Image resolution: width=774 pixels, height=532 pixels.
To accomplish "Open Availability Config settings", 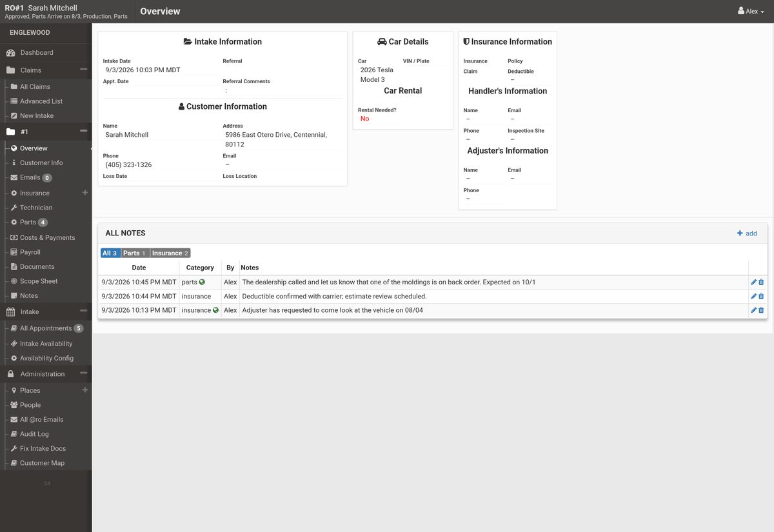I will coord(46,359).
